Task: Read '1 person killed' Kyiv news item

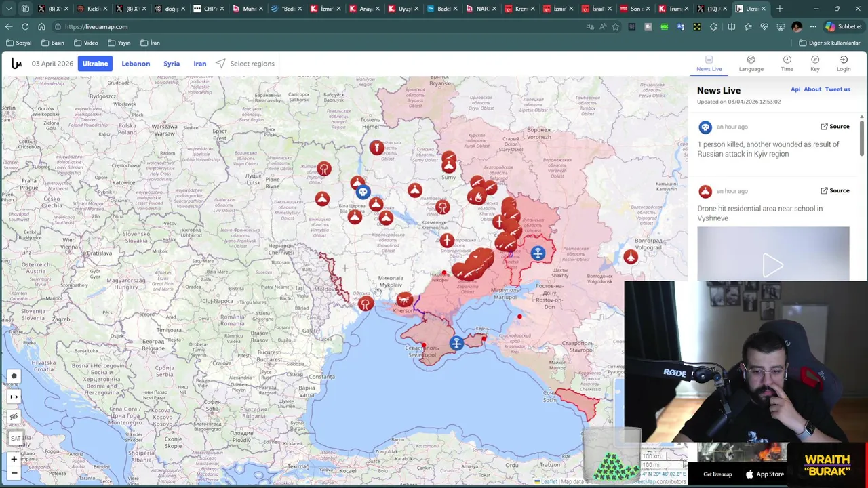Action: [768, 149]
